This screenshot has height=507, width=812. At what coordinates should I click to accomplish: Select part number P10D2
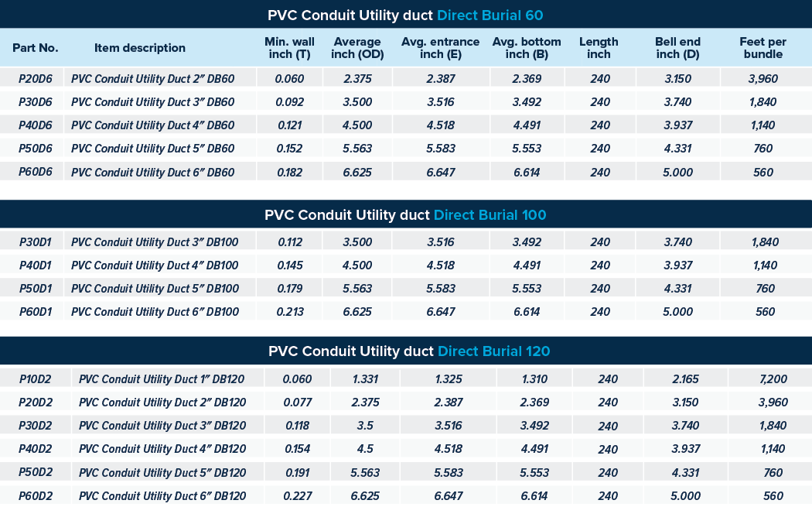[36, 379]
